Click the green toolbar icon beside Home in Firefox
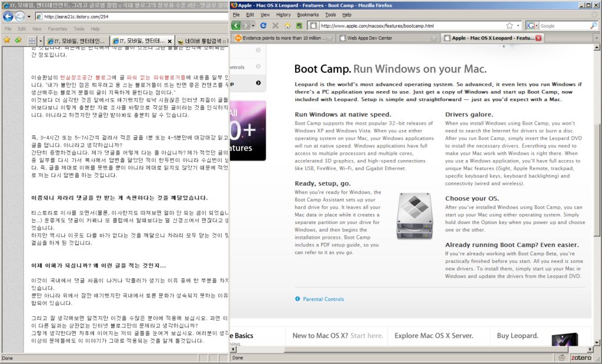The height and width of the screenshot is (364, 602). click(x=299, y=26)
